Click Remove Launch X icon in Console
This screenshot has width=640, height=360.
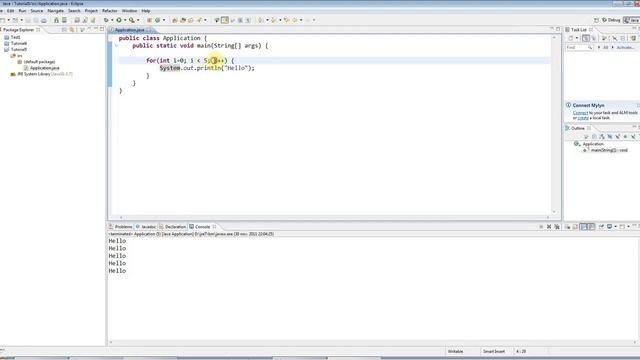coord(549,227)
